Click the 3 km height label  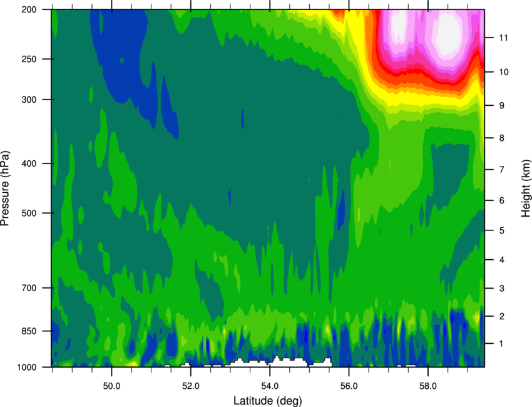[501, 288]
